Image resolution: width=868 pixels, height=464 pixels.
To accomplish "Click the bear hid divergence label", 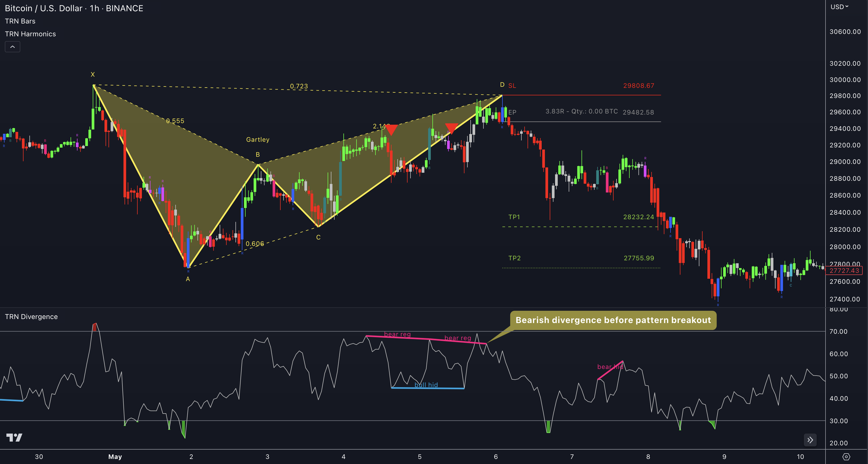I will click(x=610, y=367).
